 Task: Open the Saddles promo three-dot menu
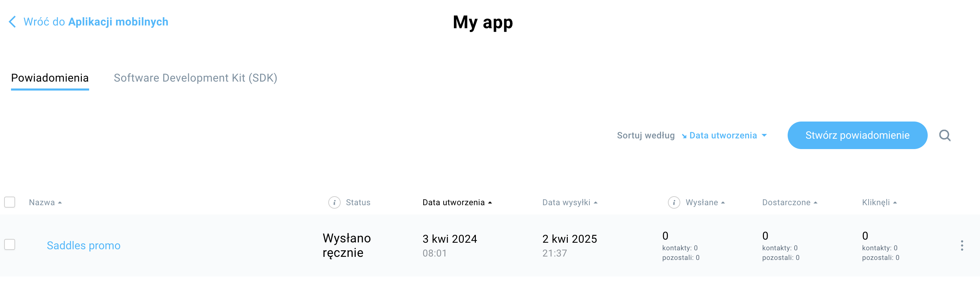pyautogui.click(x=961, y=245)
